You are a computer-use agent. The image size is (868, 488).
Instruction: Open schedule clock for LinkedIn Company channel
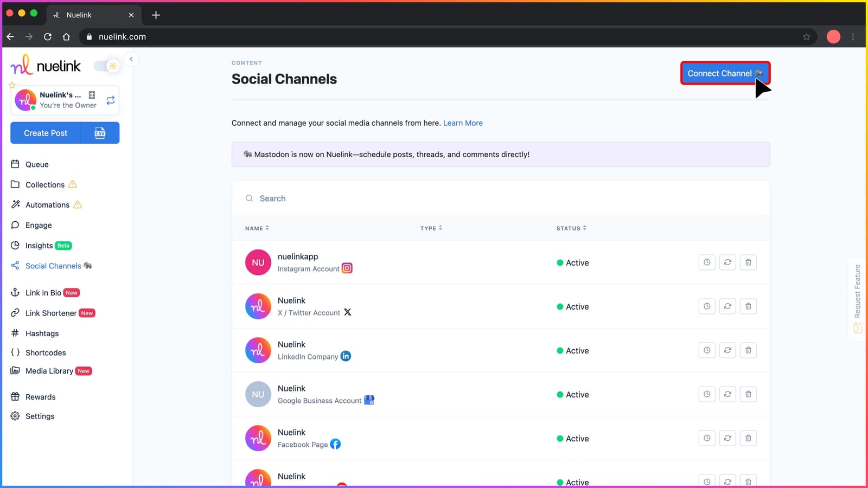click(706, 350)
